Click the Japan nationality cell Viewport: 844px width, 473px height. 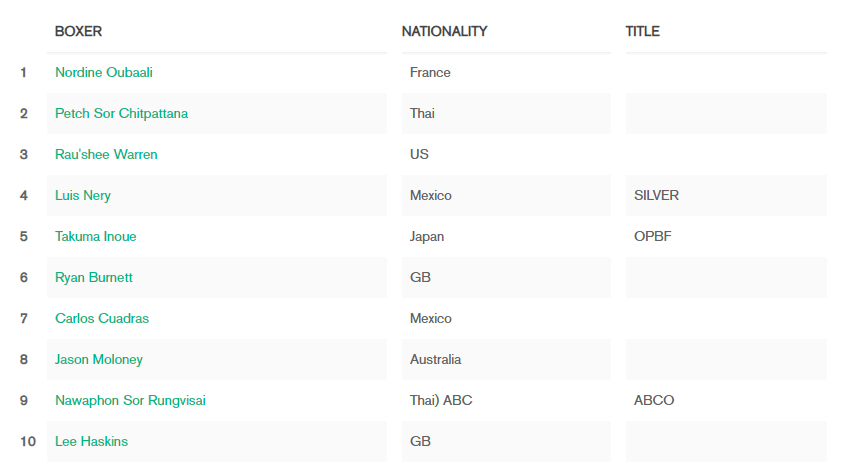point(506,236)
